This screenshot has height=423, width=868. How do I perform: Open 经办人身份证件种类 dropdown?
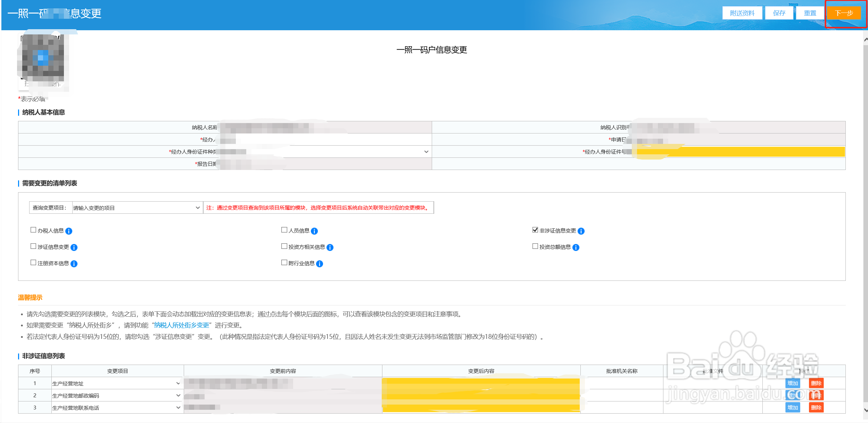coord(323,152)
